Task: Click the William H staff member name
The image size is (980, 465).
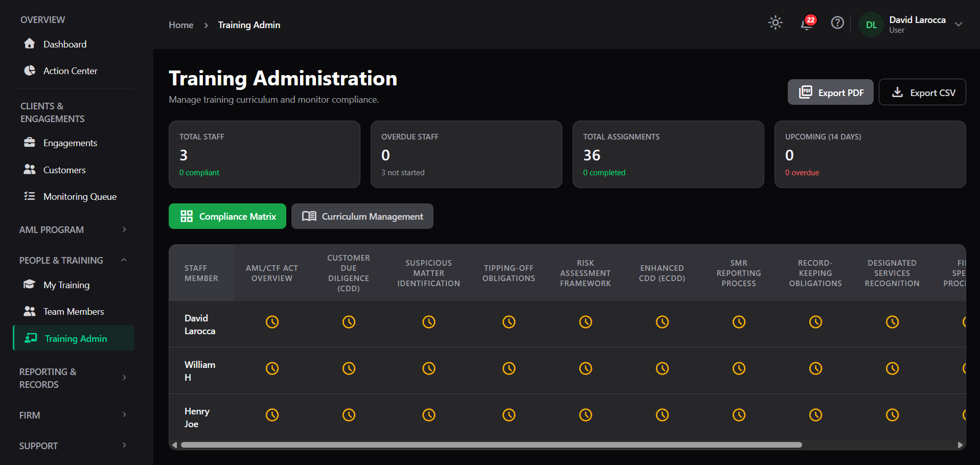Action: 200,371
